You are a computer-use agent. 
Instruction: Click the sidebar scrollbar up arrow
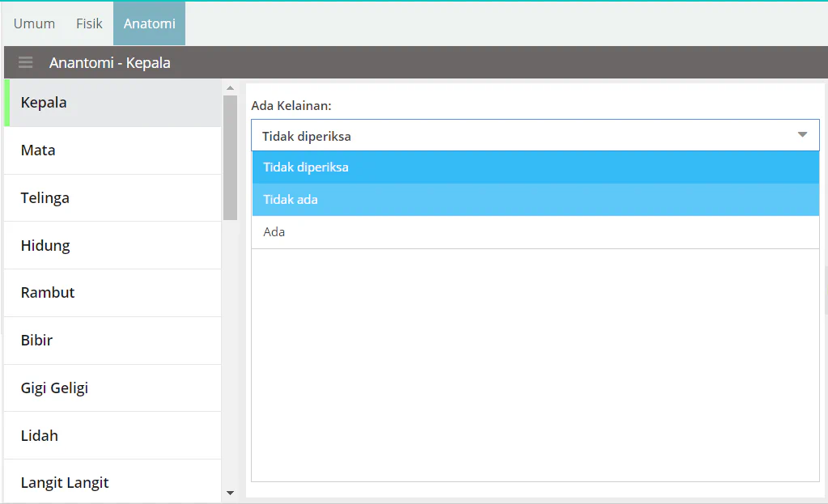230,87
